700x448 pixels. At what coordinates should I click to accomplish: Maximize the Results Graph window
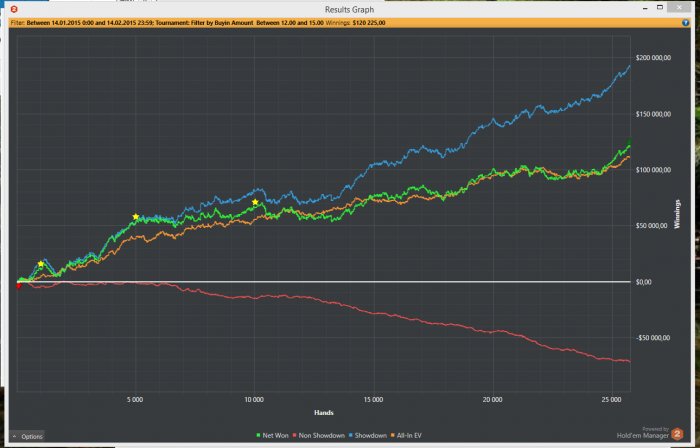click(660, 8)
